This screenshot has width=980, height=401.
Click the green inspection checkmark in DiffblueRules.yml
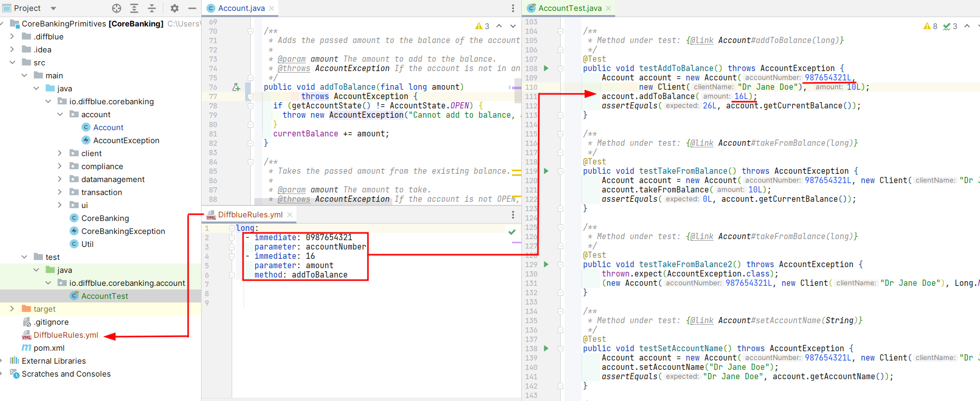[x=512, y=232]
